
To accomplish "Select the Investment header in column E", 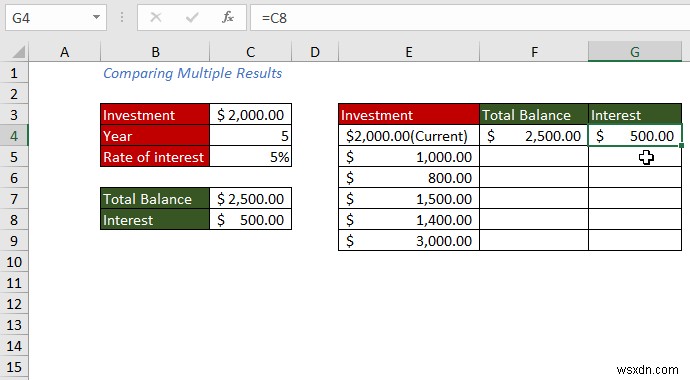I will 409,115.
